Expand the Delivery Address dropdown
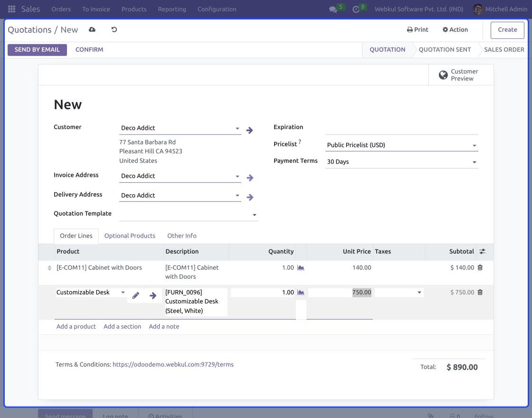The width and height of the screenshot is (532, 418). point(237,195)
